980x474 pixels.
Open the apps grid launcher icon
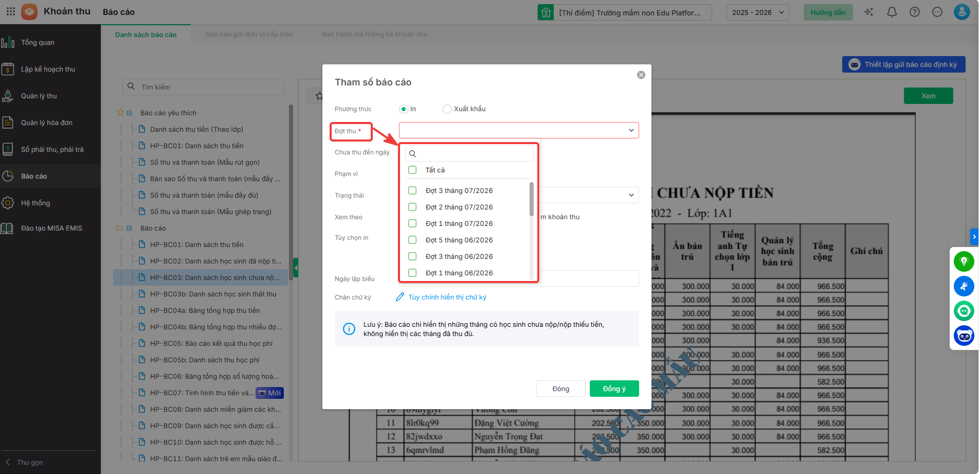11,11
